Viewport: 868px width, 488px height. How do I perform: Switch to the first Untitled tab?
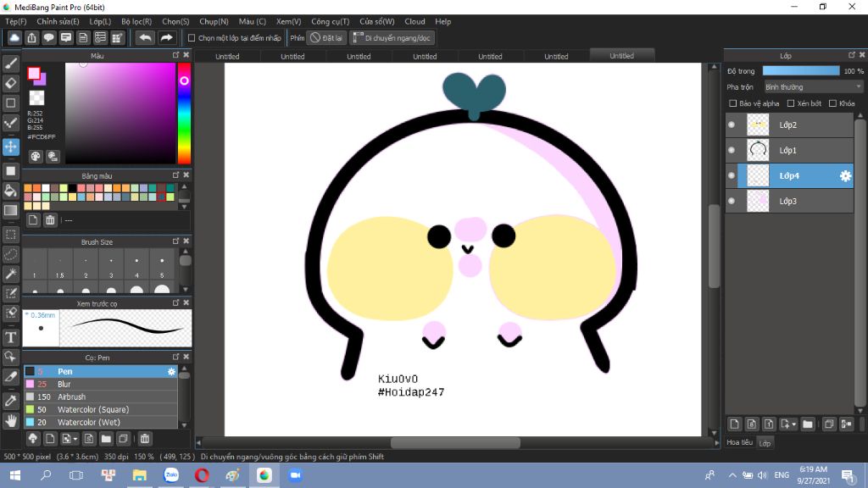click(227, 57)
